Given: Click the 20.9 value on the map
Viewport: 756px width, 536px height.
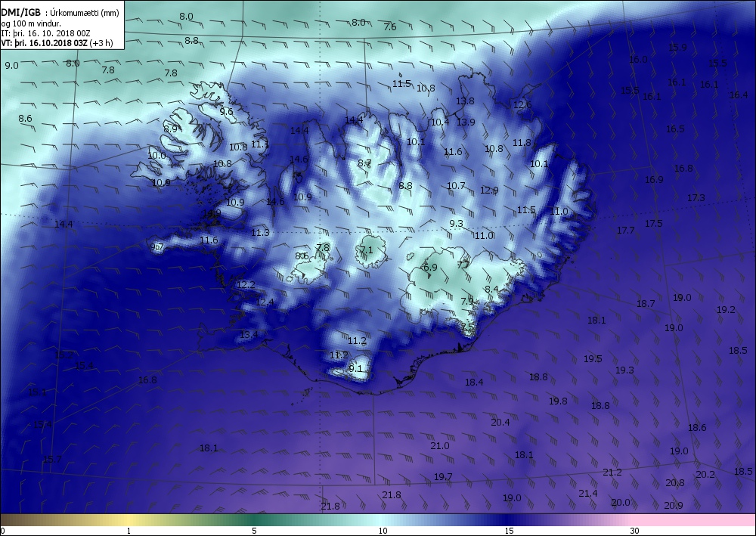Looking at the screenshot, I should [x=673, y=505].
